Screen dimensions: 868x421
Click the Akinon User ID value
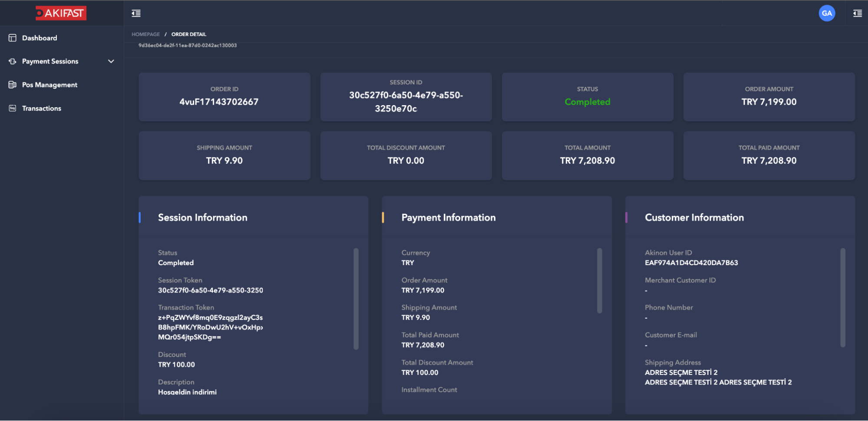click(691, 263)
